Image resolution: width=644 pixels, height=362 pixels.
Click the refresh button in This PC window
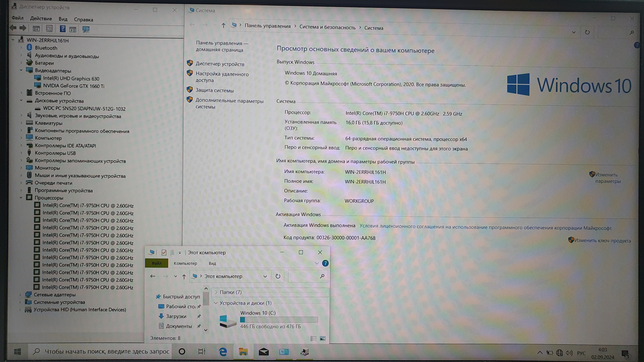pyautogui.click(x=278, y=276)
